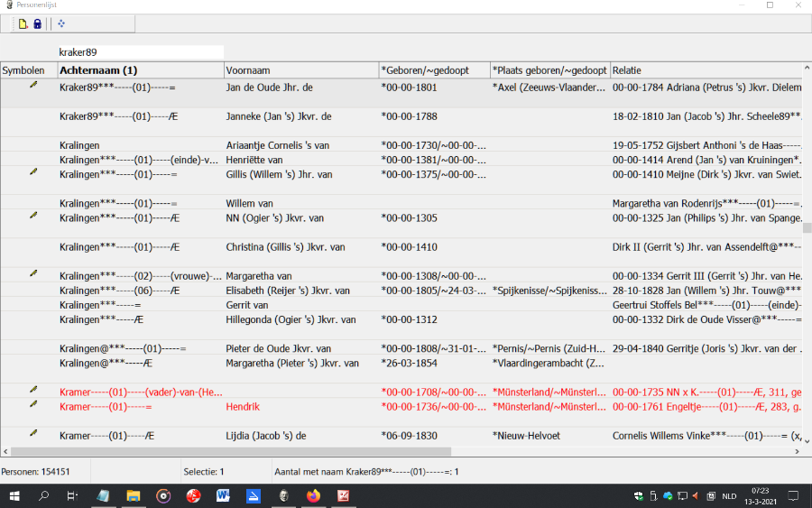Click the pencil symbol in the Kraker89 Jan row
This screenshot has height=508, width=812.
33,85
